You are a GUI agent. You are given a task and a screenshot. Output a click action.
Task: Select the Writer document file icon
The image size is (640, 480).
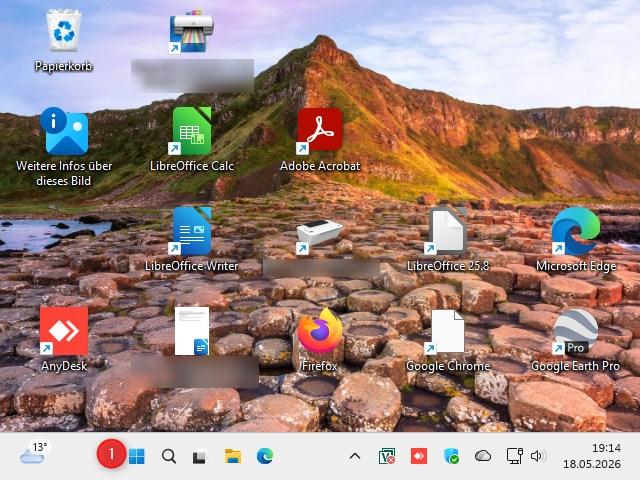(x=192, y=331)
